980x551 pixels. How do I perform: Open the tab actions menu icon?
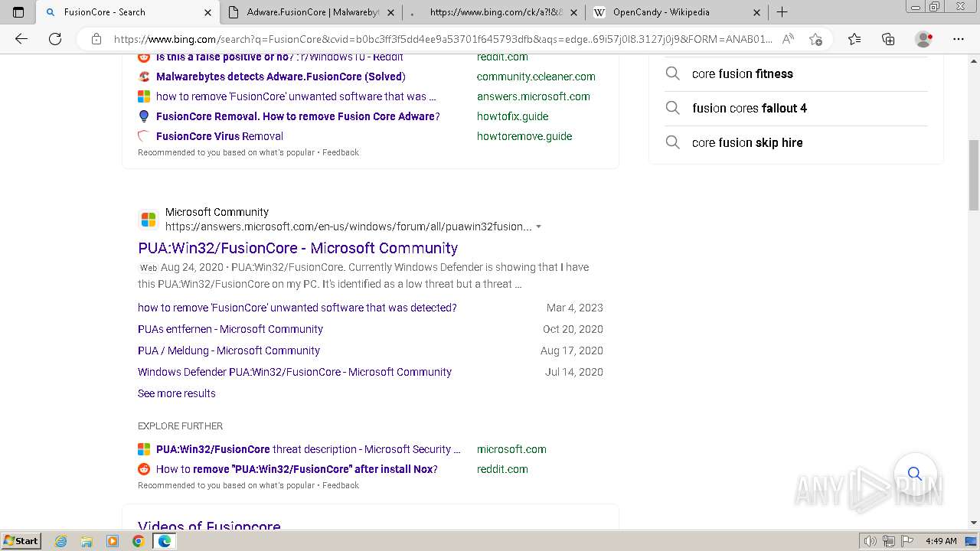point(18,12)
